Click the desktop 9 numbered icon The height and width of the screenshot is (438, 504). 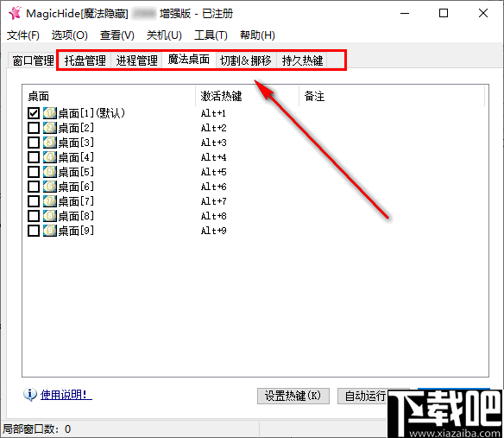[x=50, y=231]
